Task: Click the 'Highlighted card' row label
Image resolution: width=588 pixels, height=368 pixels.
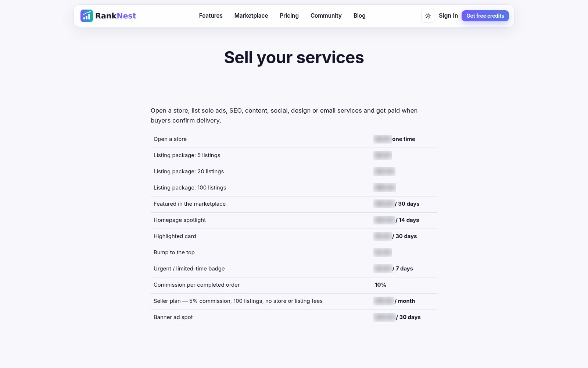Action: pyautogui.click(x=175, y=236)
